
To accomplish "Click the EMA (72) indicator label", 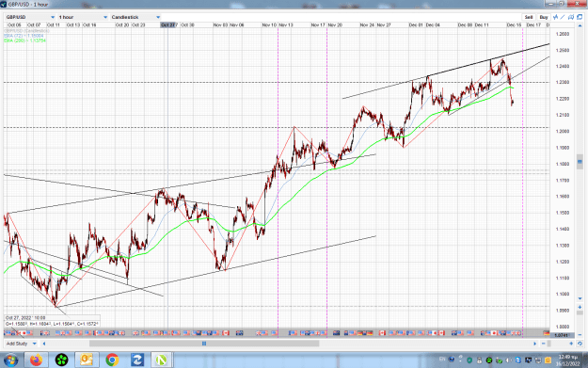I will pyautogui.click(x=24, y=36).
